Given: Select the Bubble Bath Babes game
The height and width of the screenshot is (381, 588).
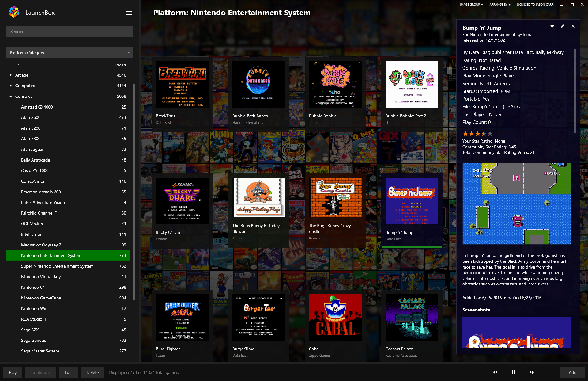Looking at the screenshot, I should [259, 84].
